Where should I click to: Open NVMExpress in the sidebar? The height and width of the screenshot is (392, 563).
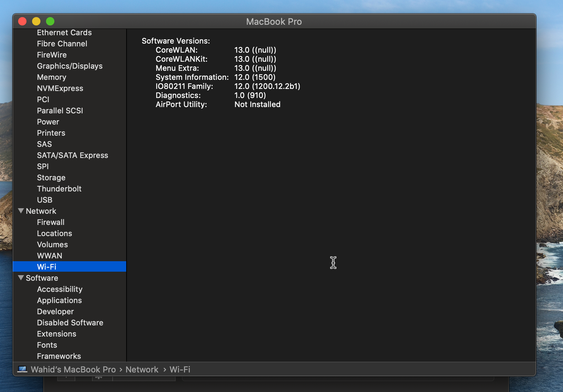click(60, 88)
